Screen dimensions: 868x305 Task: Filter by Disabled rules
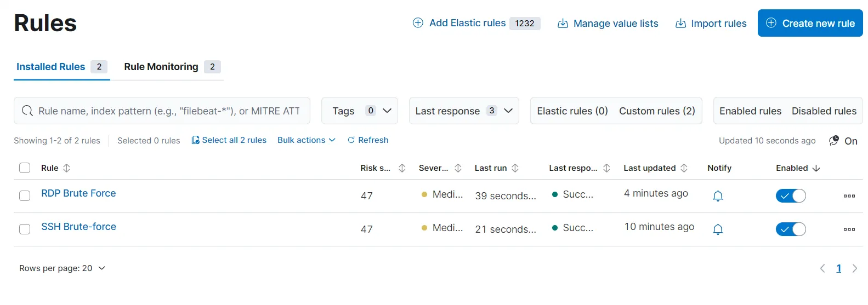824,111
